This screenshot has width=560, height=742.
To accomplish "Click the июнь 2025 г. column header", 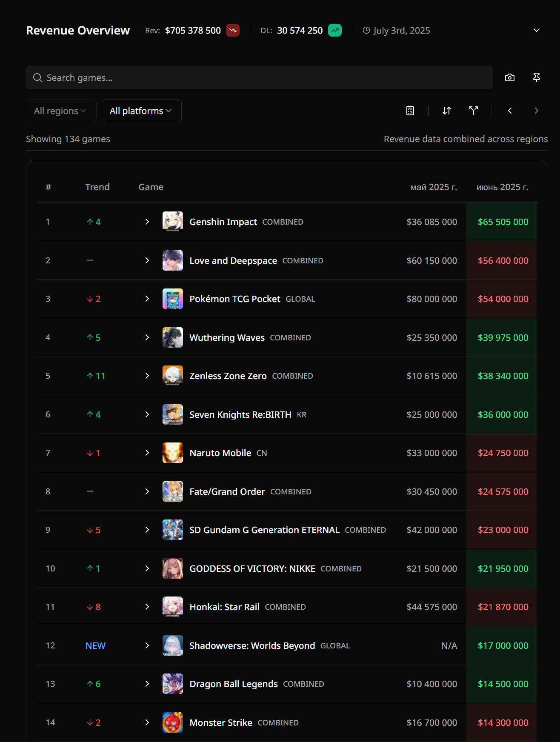I will [503, 187].
